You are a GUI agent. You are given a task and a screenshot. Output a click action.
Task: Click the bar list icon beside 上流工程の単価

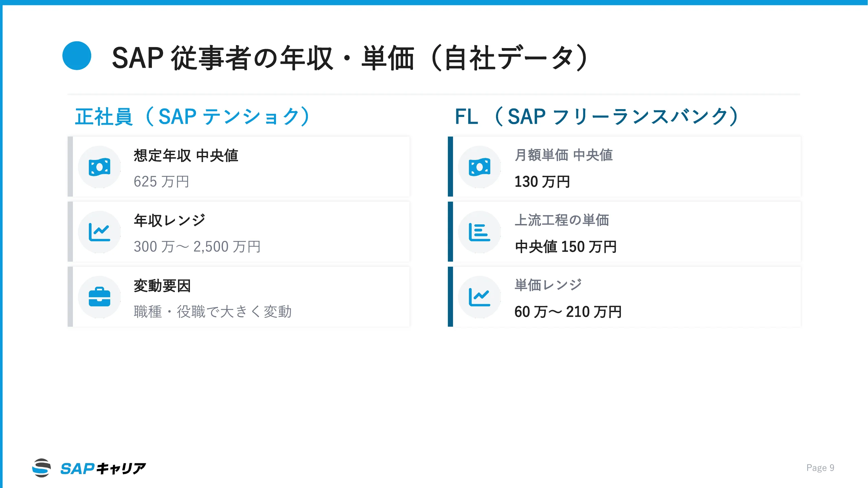[x=479, y=232]
